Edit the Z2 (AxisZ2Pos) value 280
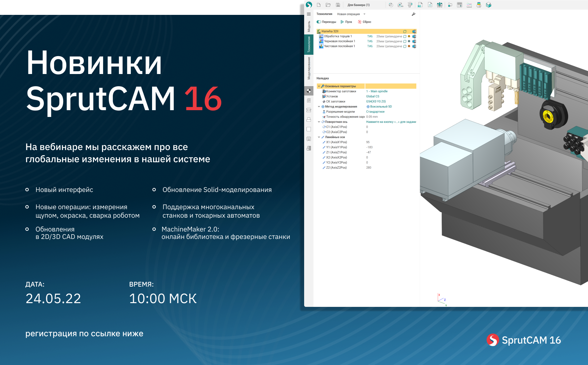The width and height of the screenshot is (588, 365). pyautogui.click(x=369, y=168)
